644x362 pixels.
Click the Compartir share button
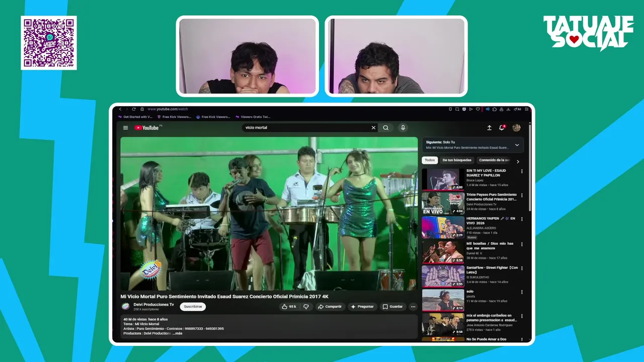[330, 307]
